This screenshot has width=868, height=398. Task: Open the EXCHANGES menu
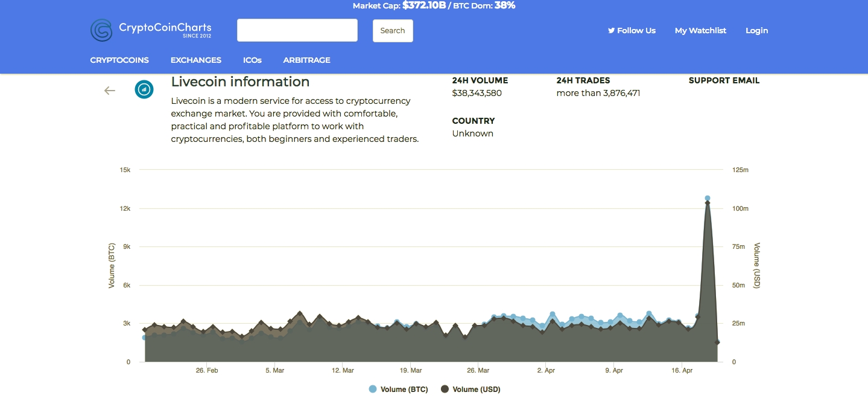pos(196,60)
